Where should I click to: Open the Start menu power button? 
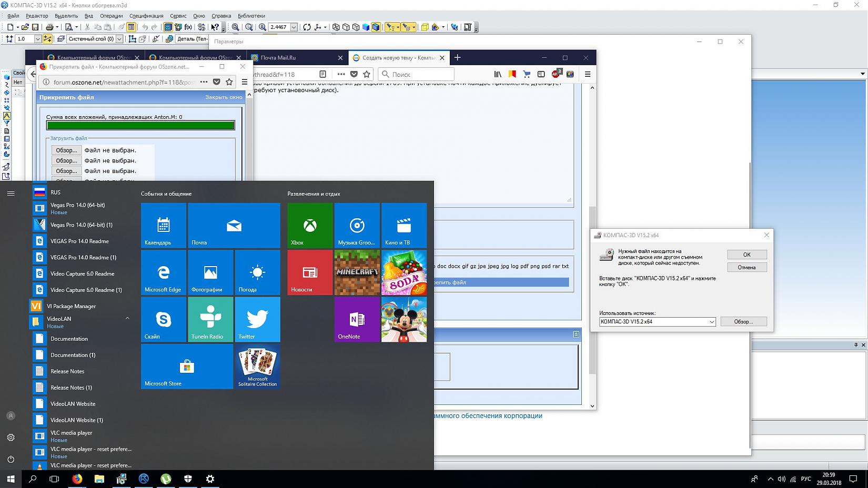point(11,459)
